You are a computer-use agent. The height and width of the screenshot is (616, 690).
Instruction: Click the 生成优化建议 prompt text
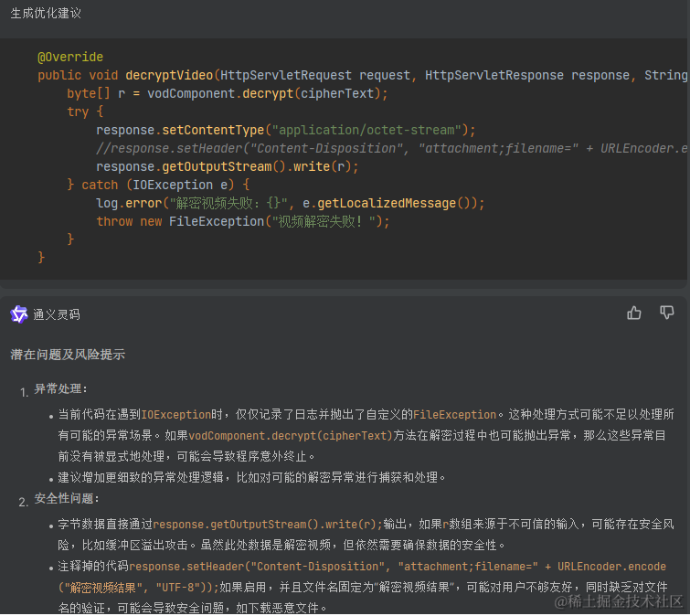click(46, 13)
